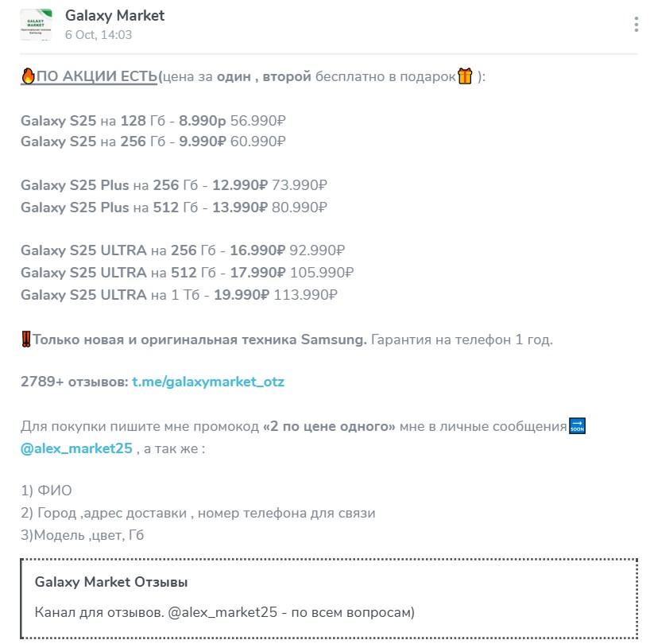The image size is (650, 644).
Task: Click the underlined ПО АКЦИИ ЕСТЬ heading
Action: pyautogui.click(x=96, y=77)
